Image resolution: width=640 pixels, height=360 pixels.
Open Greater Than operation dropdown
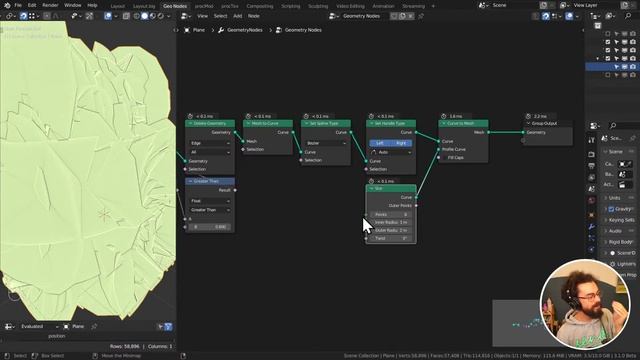coord(210,210)
